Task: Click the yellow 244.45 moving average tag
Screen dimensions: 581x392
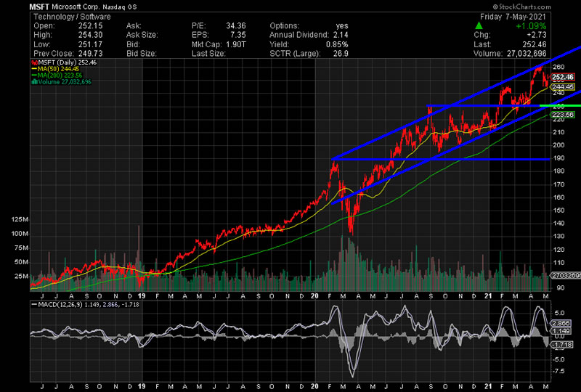Action: coord(563,87)
